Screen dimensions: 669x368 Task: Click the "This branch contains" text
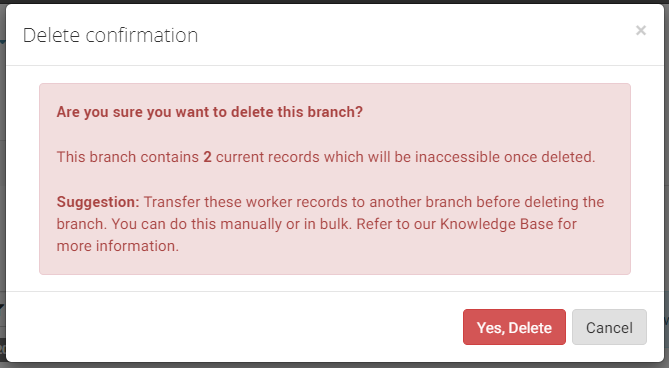(x=128, y=157)
